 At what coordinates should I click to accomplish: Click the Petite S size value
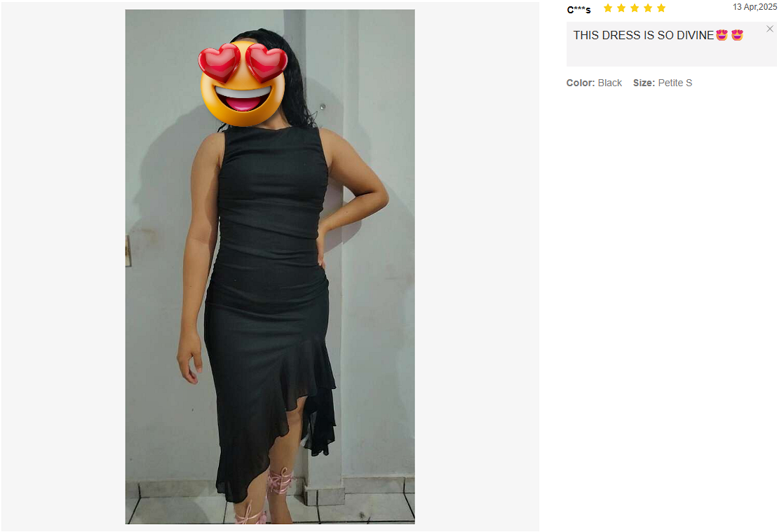(675, 83)
